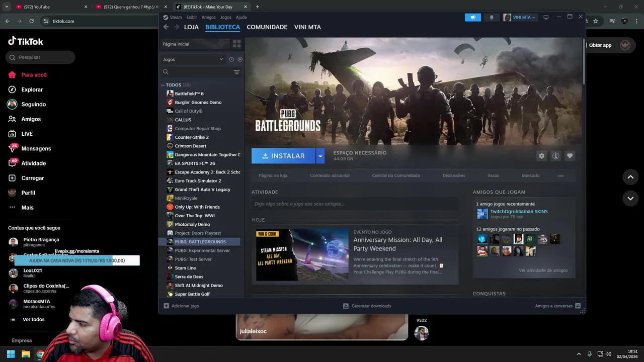Click the TikTok logo

[x=26, y=41]
